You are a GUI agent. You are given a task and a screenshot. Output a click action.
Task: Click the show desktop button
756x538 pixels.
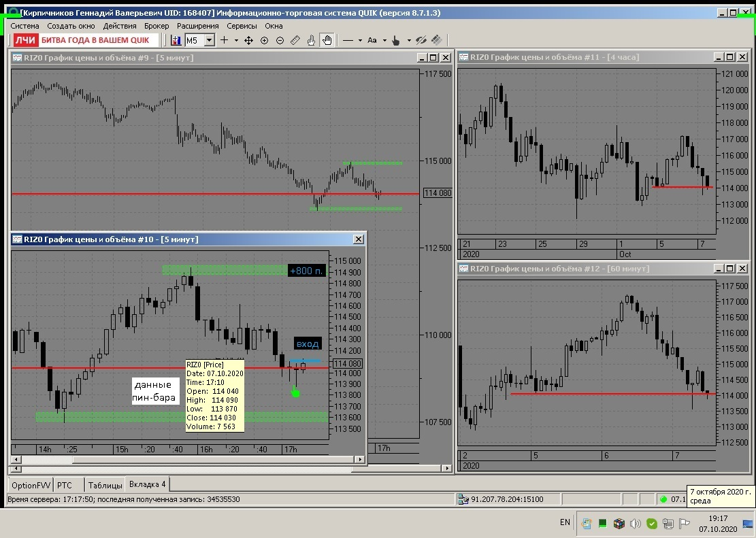click(x=749, y=524)
